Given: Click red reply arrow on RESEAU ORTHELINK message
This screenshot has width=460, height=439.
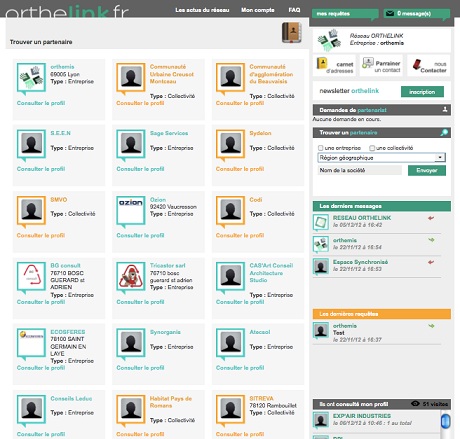Looking at the screenshot, I should [x=431, y=218].
